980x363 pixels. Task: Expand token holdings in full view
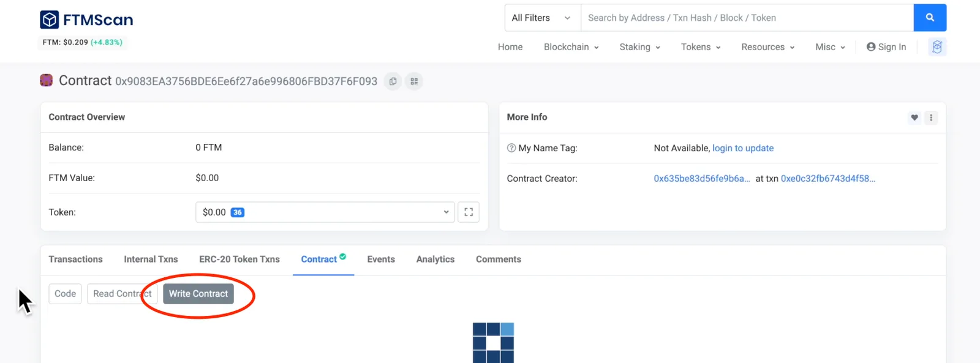pyautogui.click(x=469, y=212)
